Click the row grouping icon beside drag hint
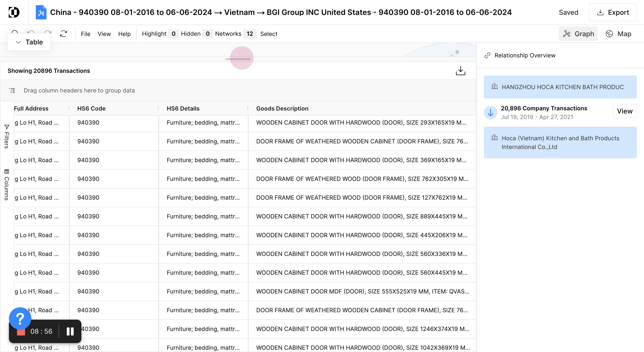The width and height of the screenshot is (644, 352). (12, 90)
